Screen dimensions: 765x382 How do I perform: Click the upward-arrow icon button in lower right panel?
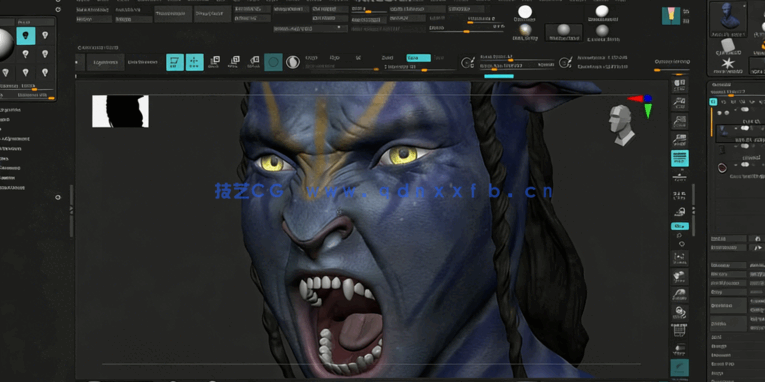pos(757,248)
